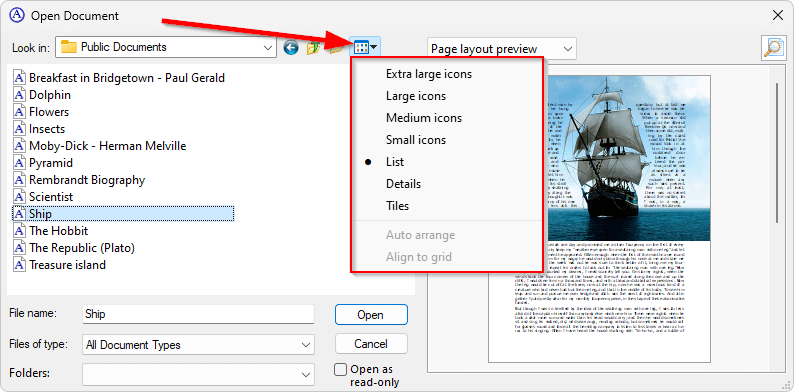Open the Files of type dropdown
This screenshot has width=794, height=392.
pos(305,345)
